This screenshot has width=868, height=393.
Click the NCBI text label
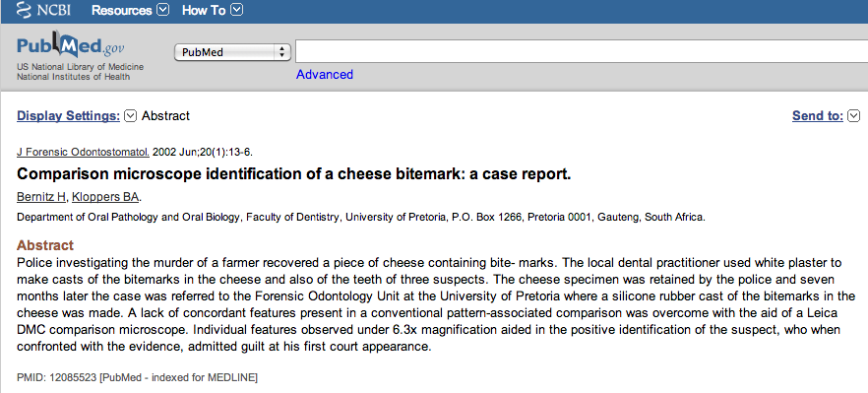54,10
